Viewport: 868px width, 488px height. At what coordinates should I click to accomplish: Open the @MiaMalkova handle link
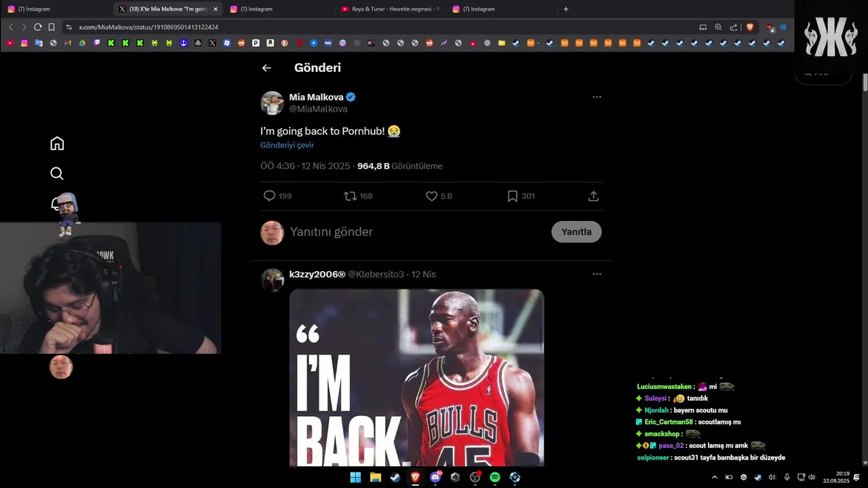318,109
